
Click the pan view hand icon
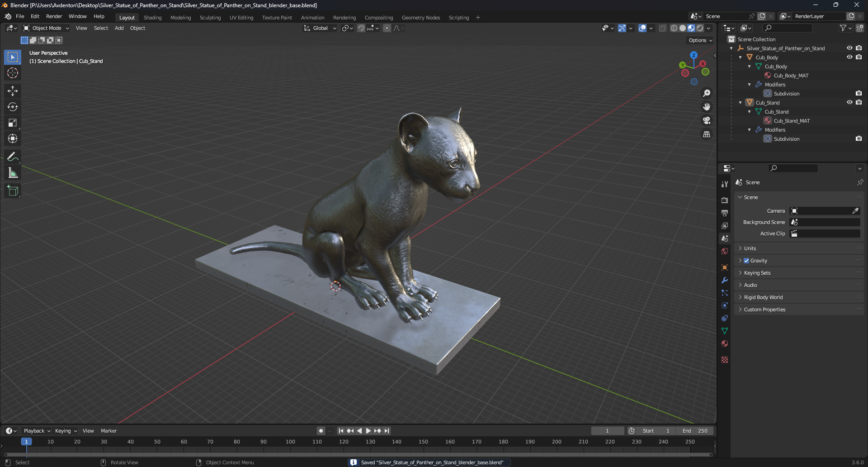[707, 107]
